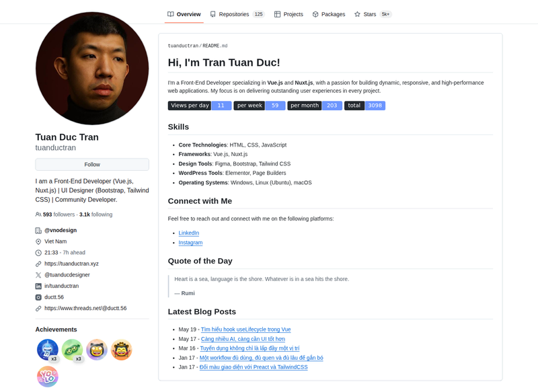The width and height of the screenshot is (538, 392).
Task: Open the Pair Extraordinaire pea pod badge
Action: [73, 350]
